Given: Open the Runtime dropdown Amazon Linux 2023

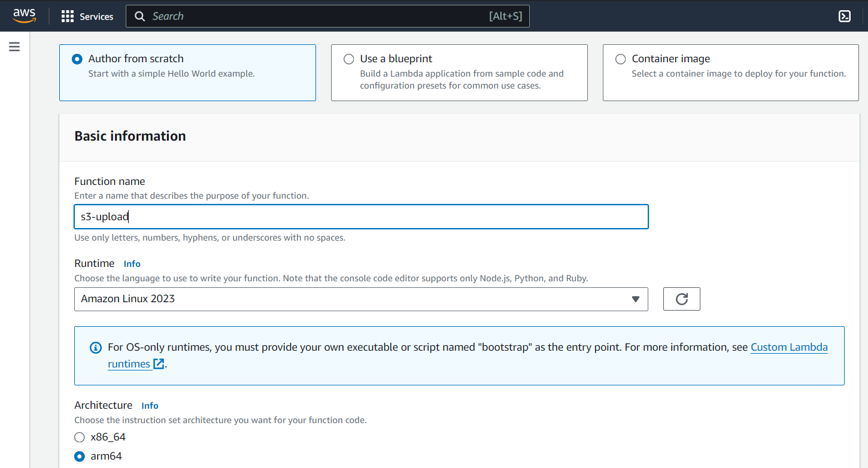Looking at the screenshot, I should [x=361, y=299].
